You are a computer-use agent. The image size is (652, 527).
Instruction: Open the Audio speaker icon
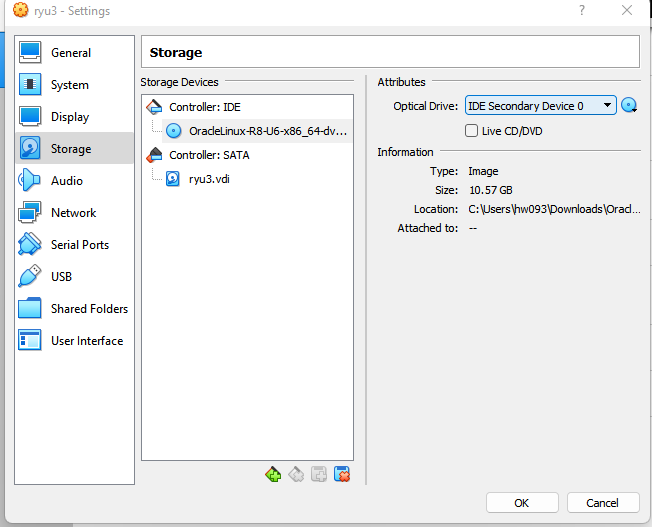point(29,180)
